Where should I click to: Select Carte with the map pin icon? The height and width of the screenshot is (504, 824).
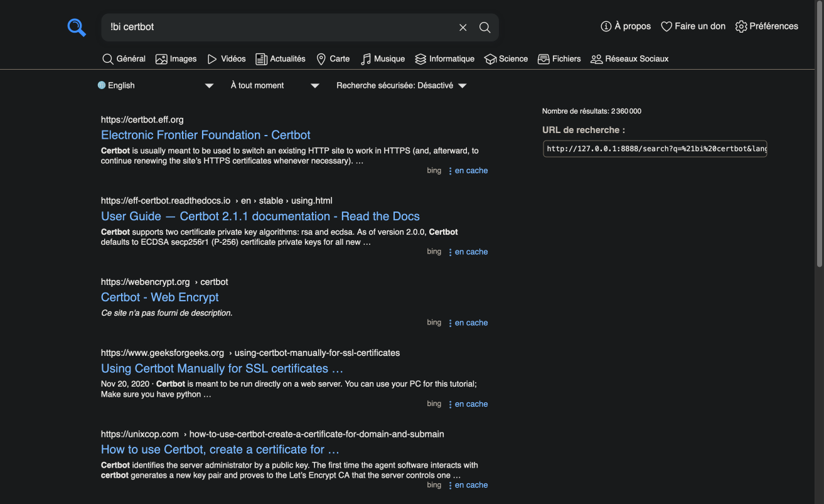321,58
